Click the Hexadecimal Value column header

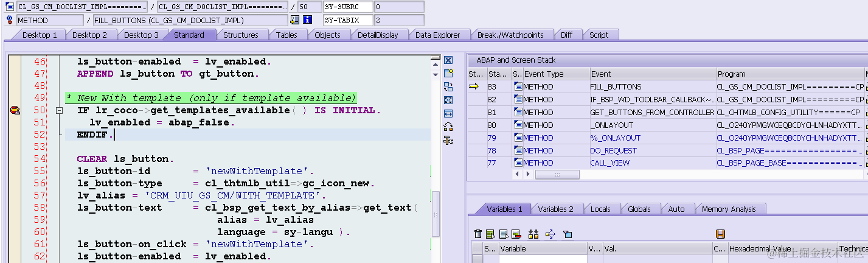coord(782,248)
